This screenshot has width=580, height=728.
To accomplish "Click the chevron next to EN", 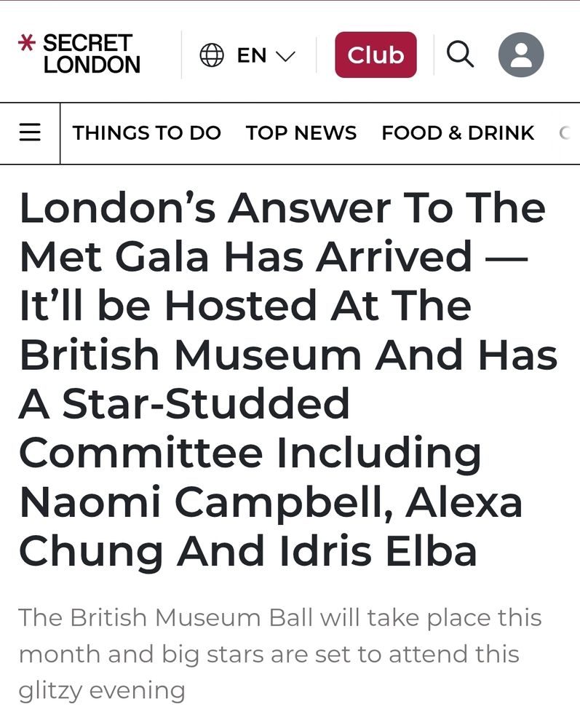I will click(x=285, y=56).
